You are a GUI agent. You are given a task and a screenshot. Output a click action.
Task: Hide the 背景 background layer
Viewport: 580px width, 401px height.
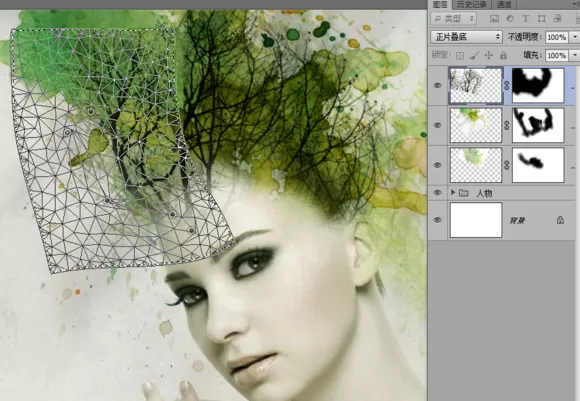(x=438, y=220)
